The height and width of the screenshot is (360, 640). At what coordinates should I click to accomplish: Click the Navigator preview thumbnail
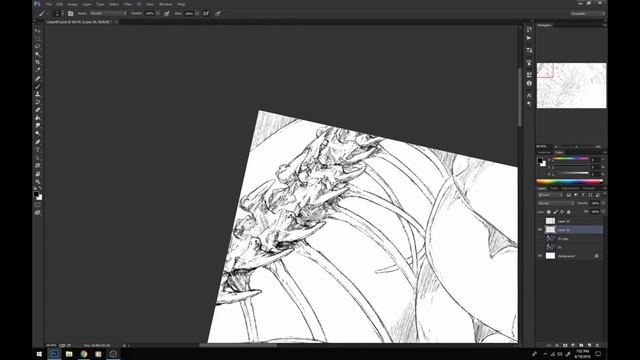pos(571,85)
